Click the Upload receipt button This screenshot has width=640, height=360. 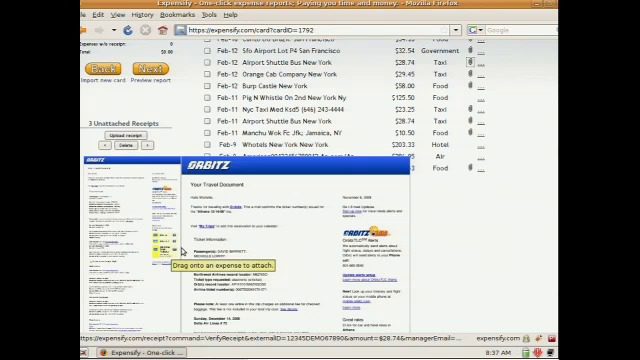126,136
